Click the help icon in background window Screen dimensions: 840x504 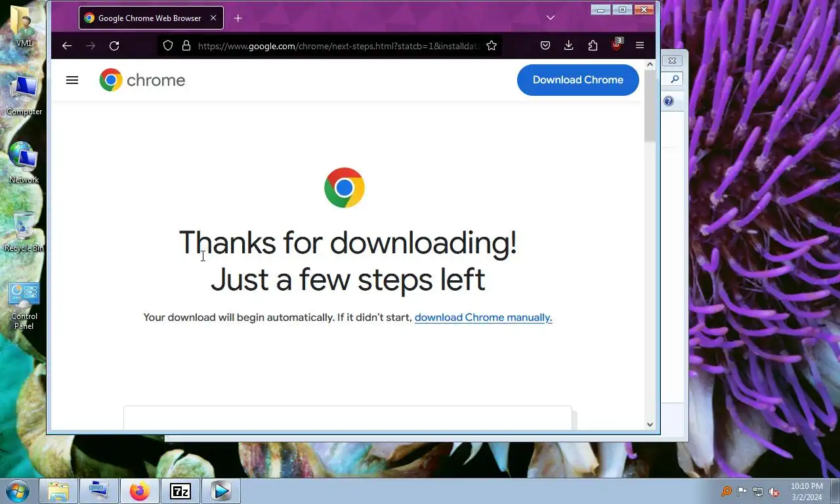(x=668, y=101)
